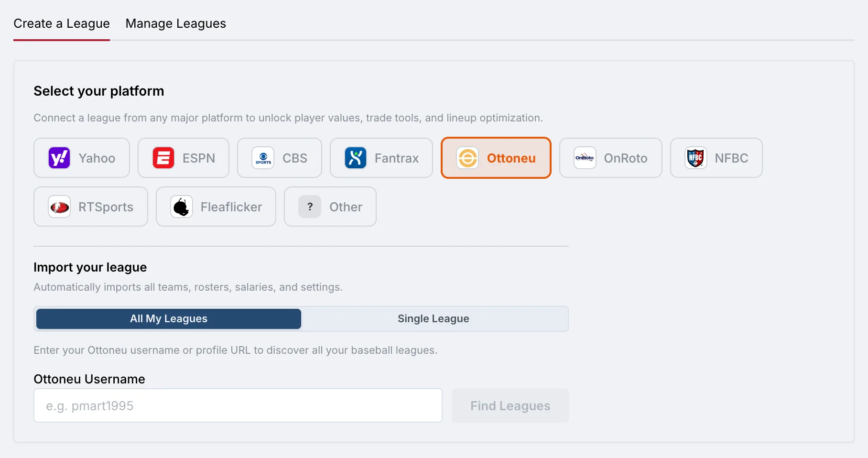The width and height of the screenshot is (868, 458).
Task: Click the Fantrax logo icon
Action: pos(356,158)
